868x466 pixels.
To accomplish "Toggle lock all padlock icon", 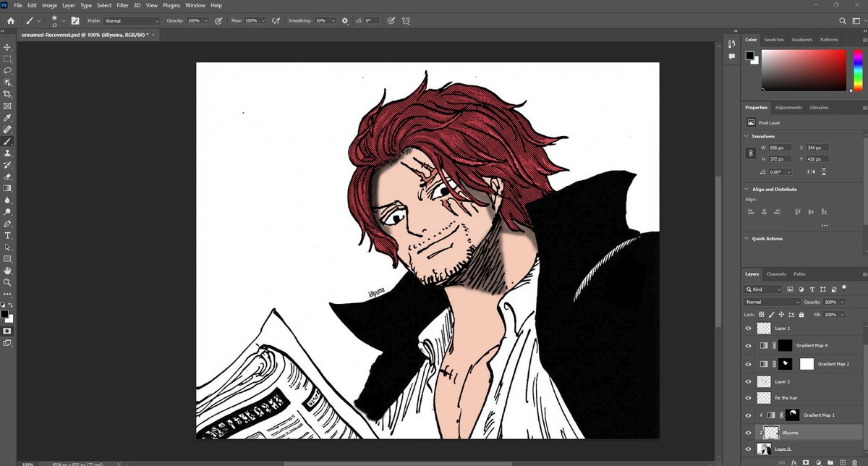I will 801,315.
